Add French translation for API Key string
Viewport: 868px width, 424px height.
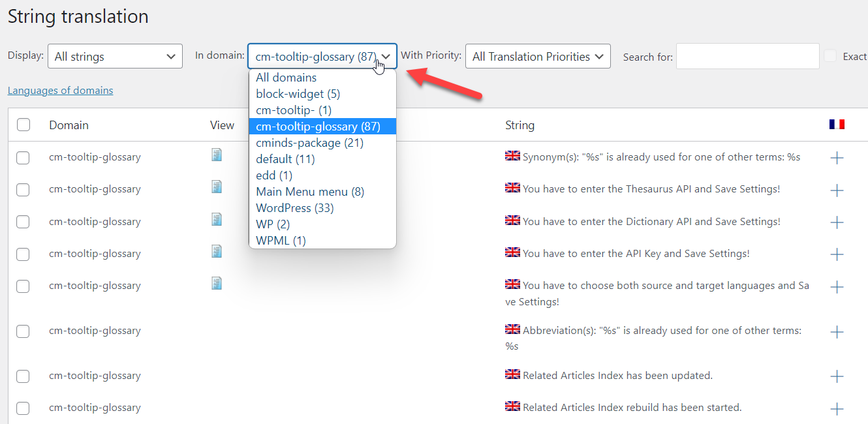pos(837,254)
